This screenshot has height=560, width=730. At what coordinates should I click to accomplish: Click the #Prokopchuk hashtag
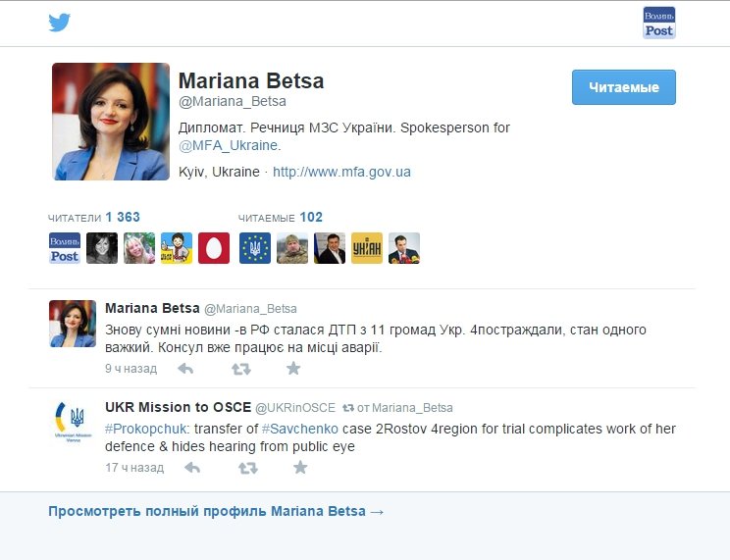146,429
